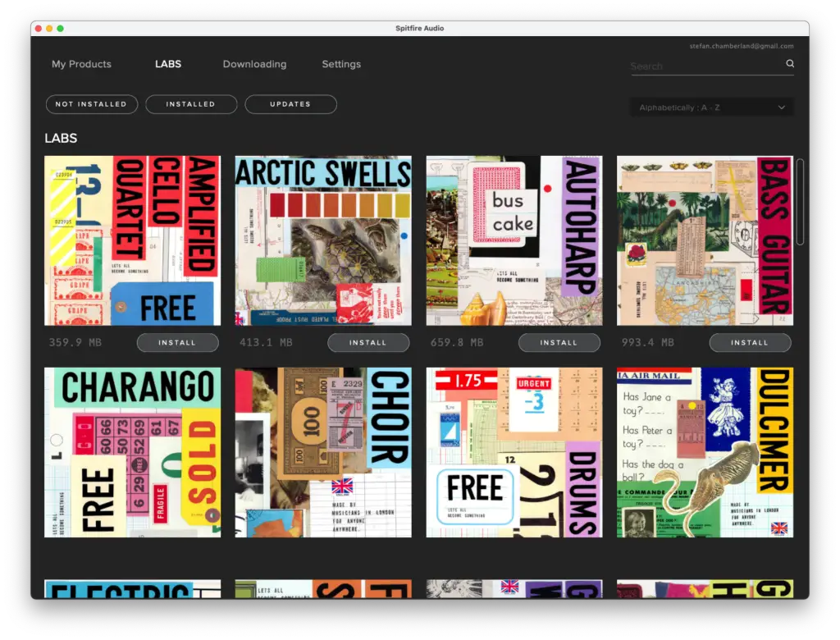
Task: Select the Dulcimer artwork tile
Action: coord(705,452)
